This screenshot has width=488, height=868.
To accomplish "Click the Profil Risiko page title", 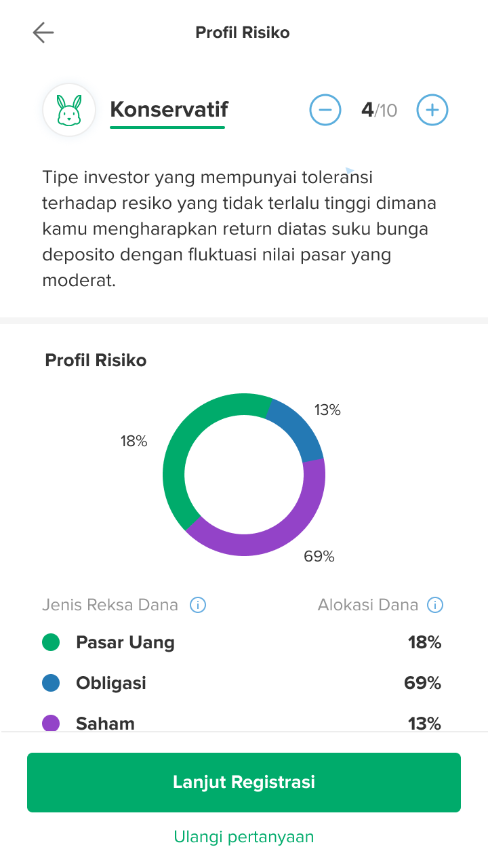I will click(x=243, y=32).
